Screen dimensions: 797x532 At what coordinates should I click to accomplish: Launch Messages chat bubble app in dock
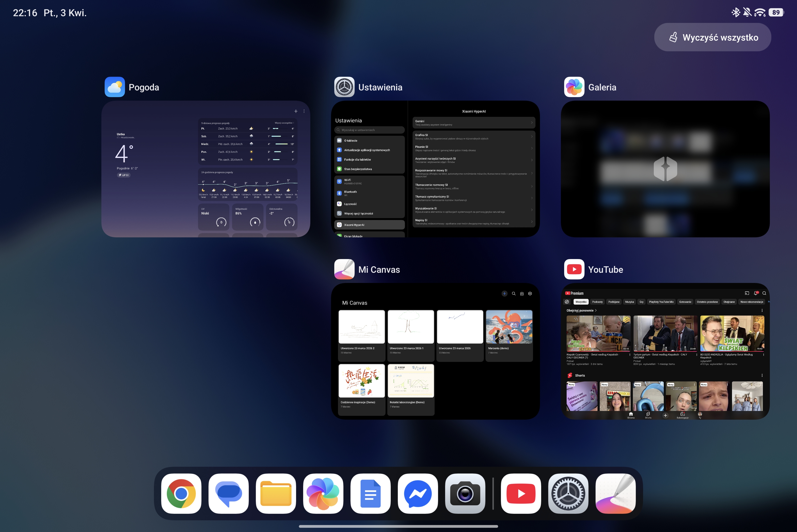coord(228,494)
